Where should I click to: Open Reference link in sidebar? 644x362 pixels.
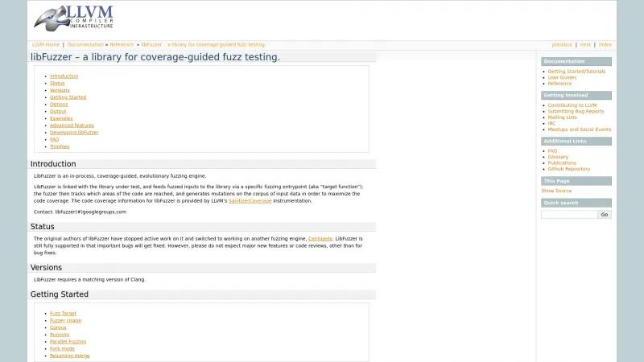click(x=559, y=84)
